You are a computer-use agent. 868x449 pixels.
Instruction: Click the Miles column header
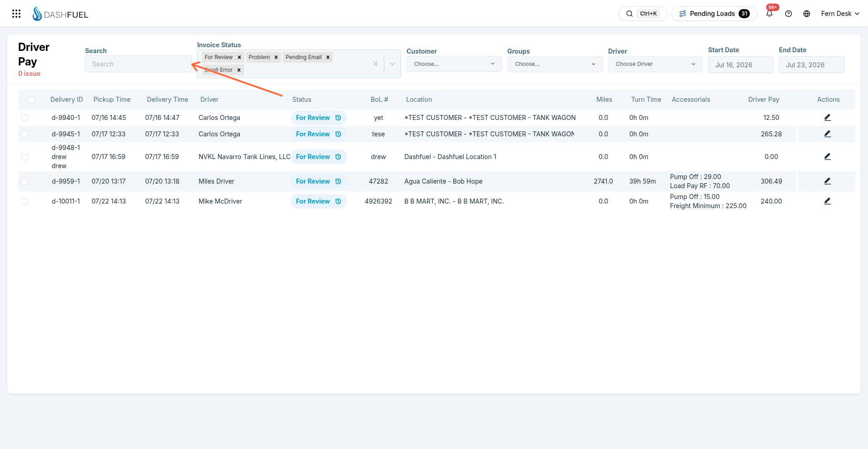(x=604, y=100)
